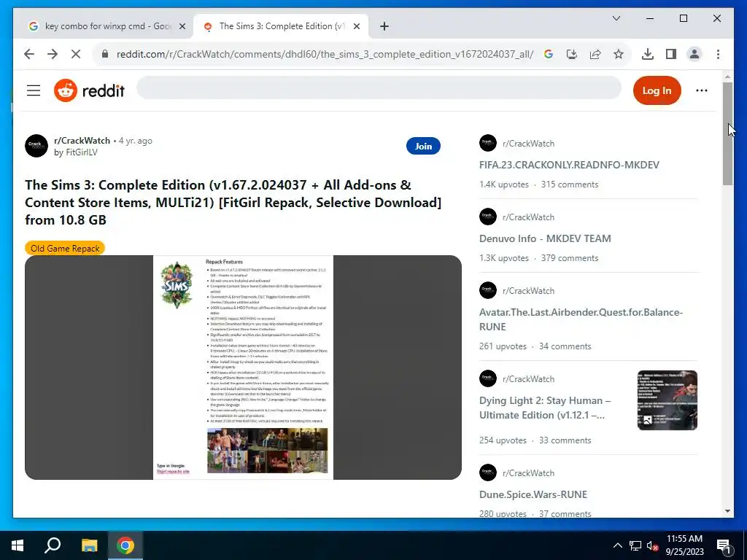Open the Windows Start menu

coord(18,545)
